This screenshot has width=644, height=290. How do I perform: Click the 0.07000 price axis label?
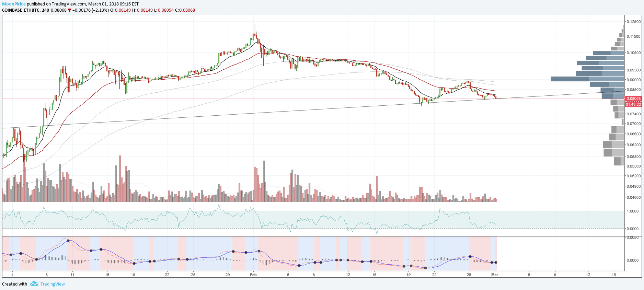(634, 124)
